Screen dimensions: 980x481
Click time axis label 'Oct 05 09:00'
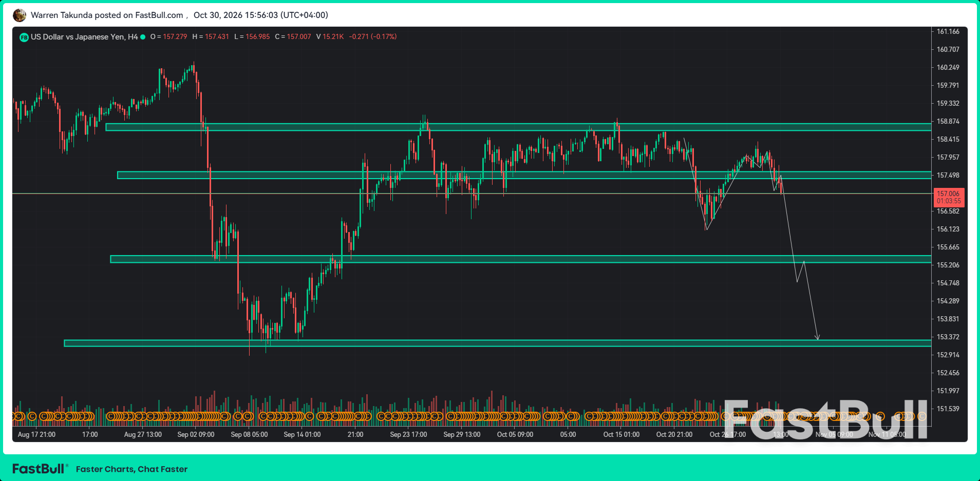(515, 435)
